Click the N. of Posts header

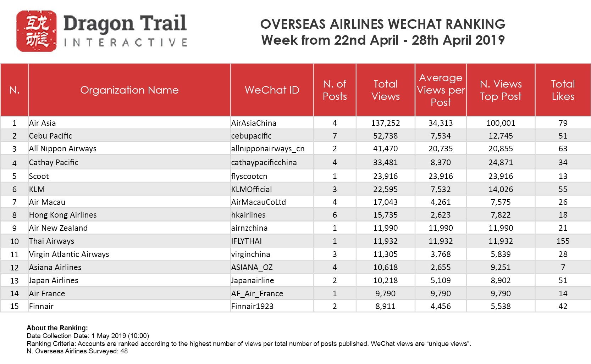[335, 90]
